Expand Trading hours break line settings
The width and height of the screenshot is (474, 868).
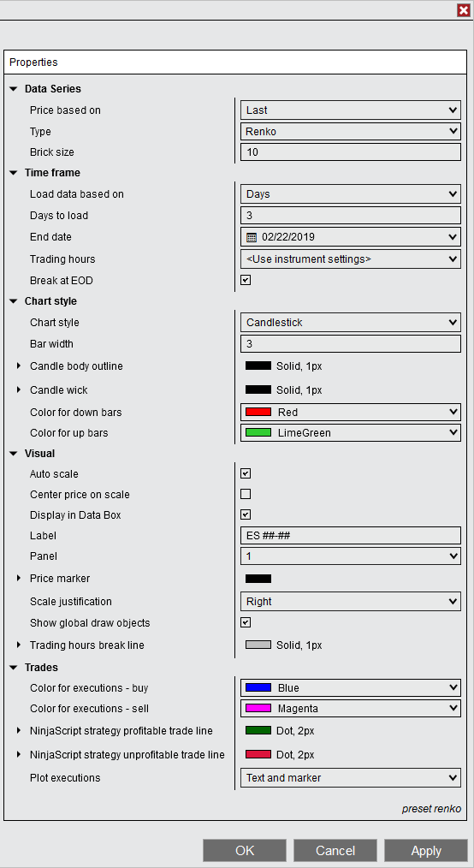(19, 645)
